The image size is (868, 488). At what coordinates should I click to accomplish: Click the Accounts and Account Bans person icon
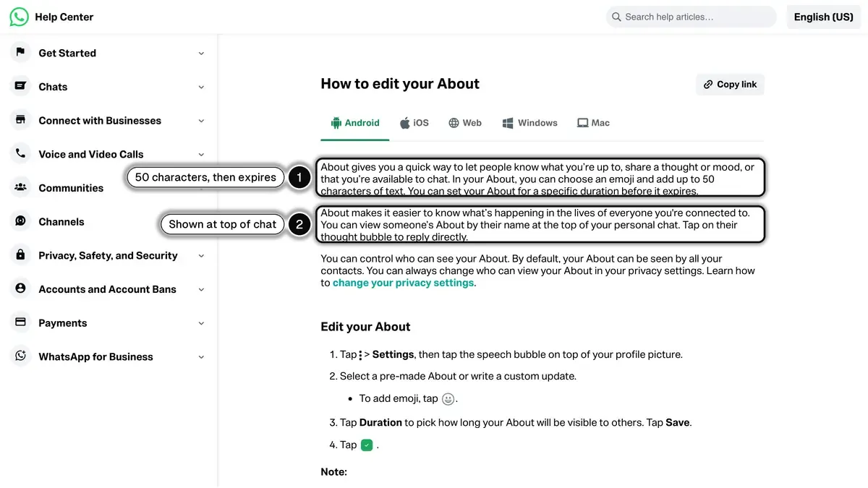point(20,288)
